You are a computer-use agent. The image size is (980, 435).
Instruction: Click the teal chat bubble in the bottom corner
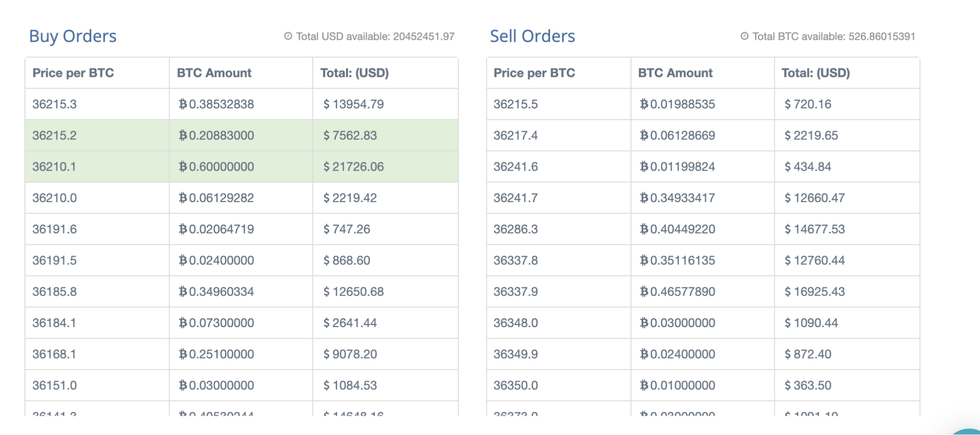pyautogui.click(x=968, y=432)
